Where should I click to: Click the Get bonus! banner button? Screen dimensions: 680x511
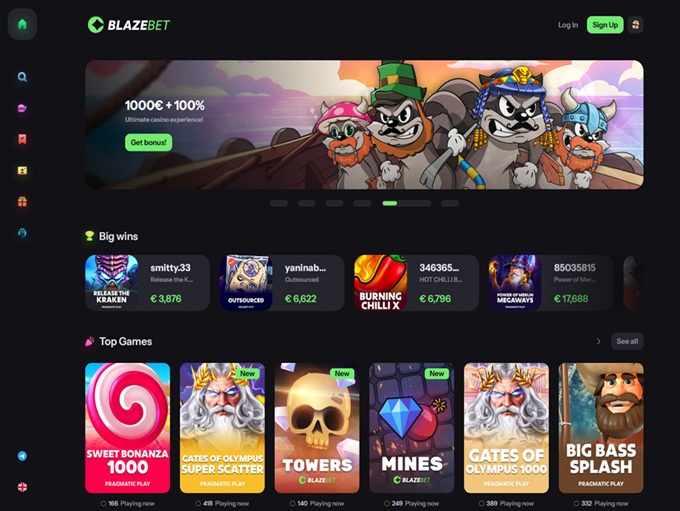click(x=148, y=142)
